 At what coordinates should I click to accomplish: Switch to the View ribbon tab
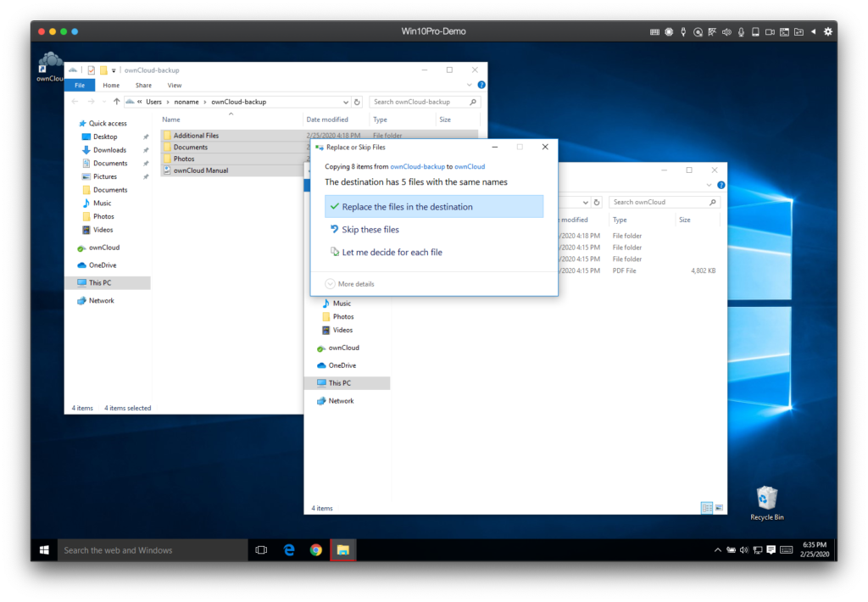[175, 86]
